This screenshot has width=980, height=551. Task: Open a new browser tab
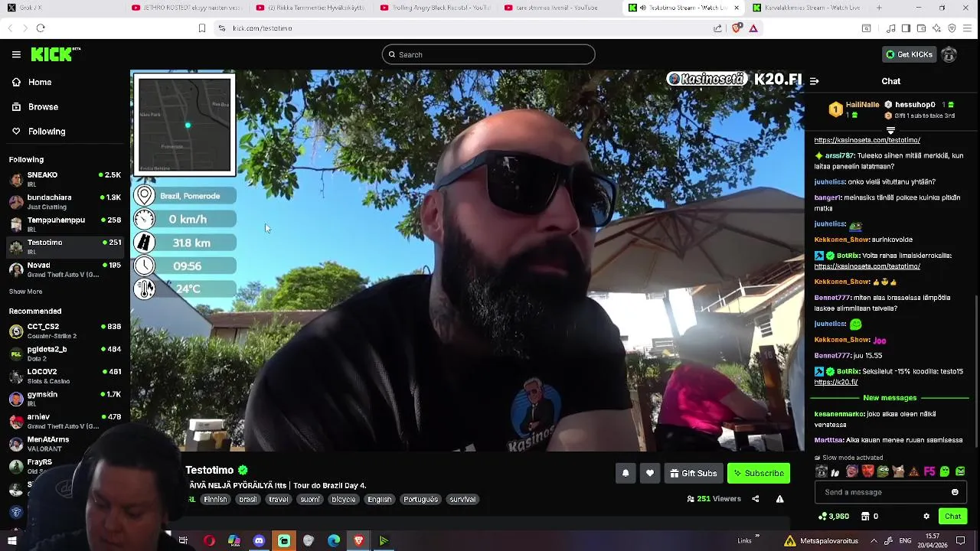coord(879,8)
